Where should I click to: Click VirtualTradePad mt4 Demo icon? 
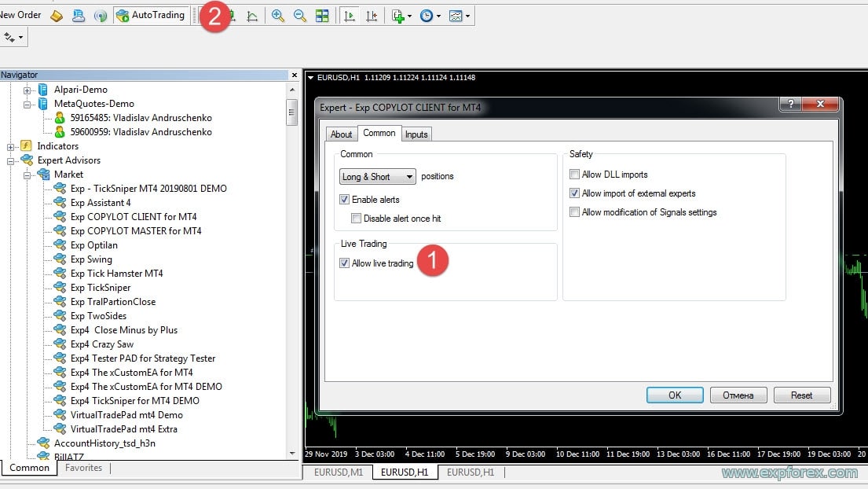[x=60, y=415]
